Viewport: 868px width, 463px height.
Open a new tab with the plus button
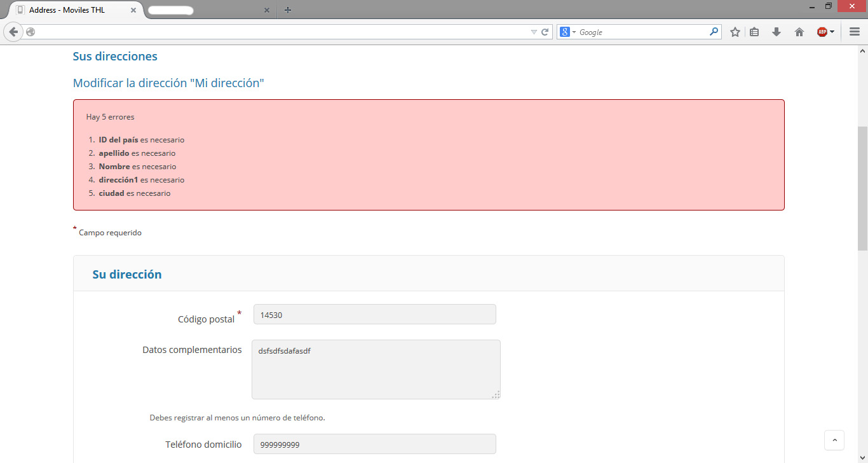(288, 10)
